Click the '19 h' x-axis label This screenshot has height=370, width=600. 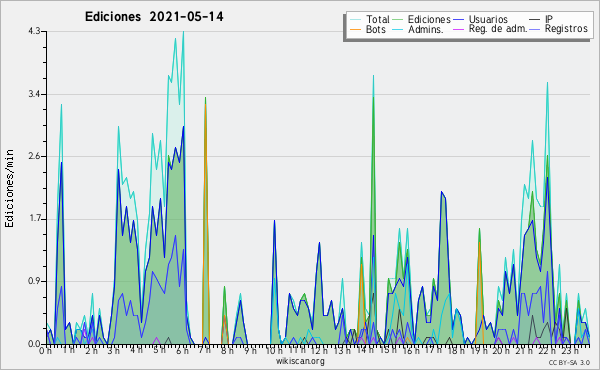[478, 351]
